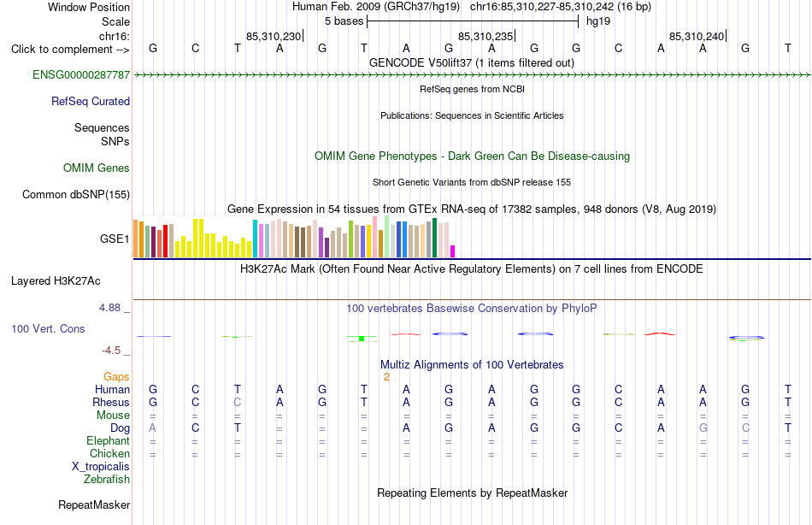
Task: Click the 85,310,230 coordinate marker
Action: (x=274, y=36)
